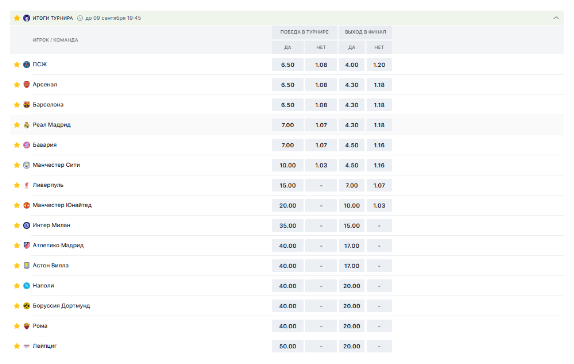Star the Атлетико Мадрид row

click(x=17, y=245)
